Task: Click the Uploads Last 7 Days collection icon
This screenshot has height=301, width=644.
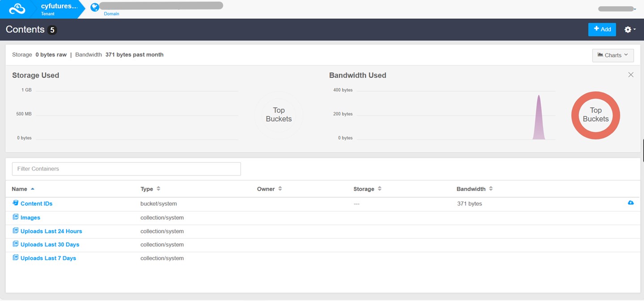Action: pyautogui.click(x=15, y=258)
